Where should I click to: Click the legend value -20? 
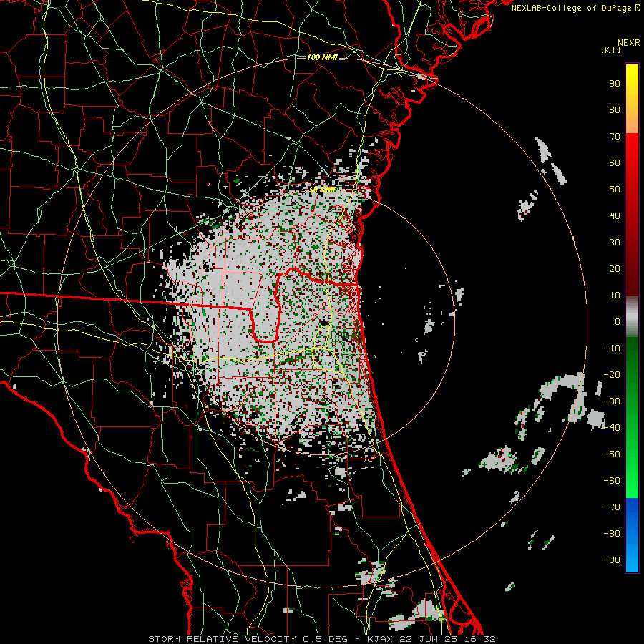pos(612,375)
